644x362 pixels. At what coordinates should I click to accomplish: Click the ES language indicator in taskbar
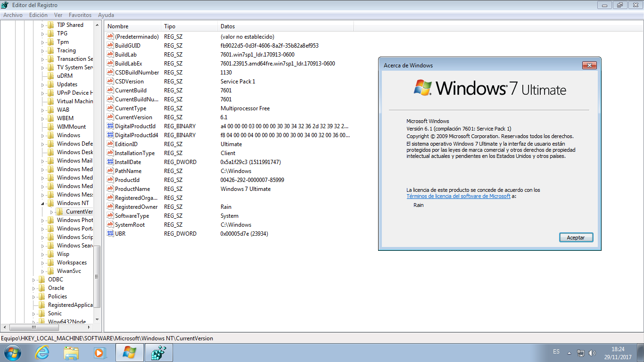tap(556, 352)
